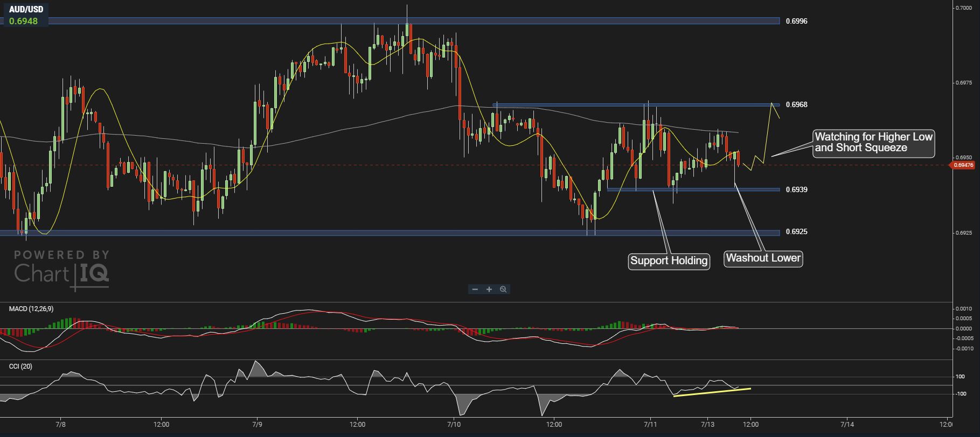Click the 7/9 date on time axis
980x437 pixels.
(x=258, y=424)
